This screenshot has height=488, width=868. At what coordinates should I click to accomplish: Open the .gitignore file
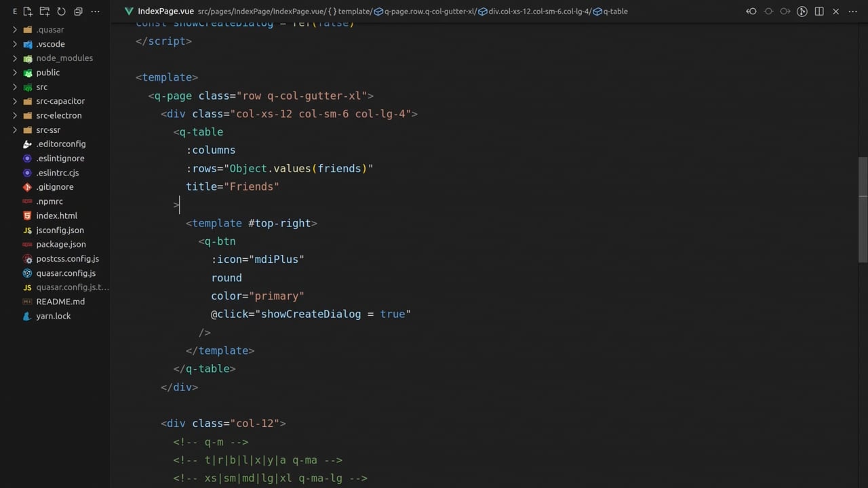(55, 187)
